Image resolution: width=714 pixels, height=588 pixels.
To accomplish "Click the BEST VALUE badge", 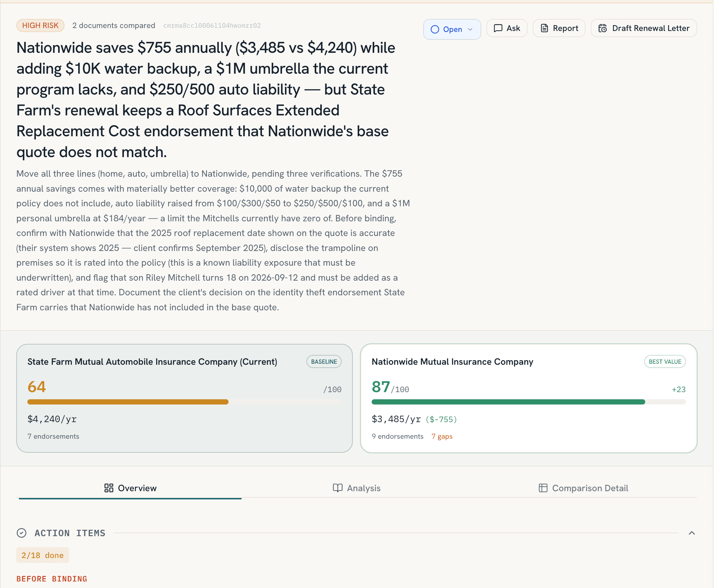I will pos(665,362).
